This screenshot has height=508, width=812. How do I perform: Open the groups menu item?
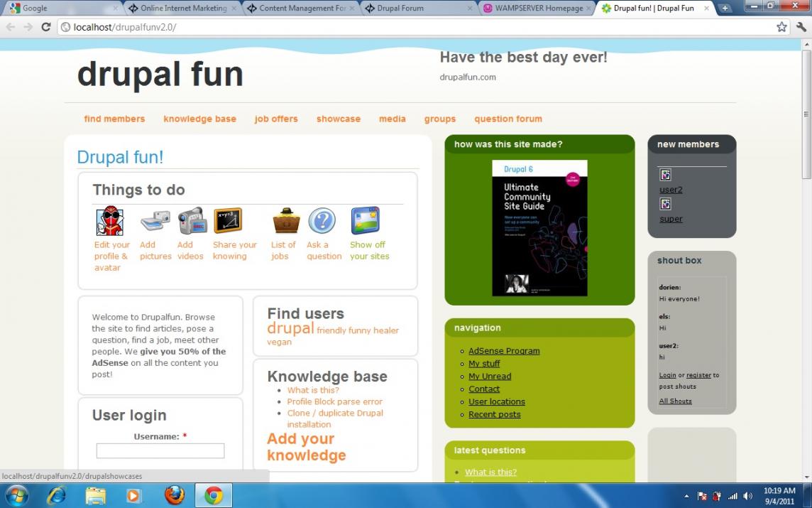[439, 119]
